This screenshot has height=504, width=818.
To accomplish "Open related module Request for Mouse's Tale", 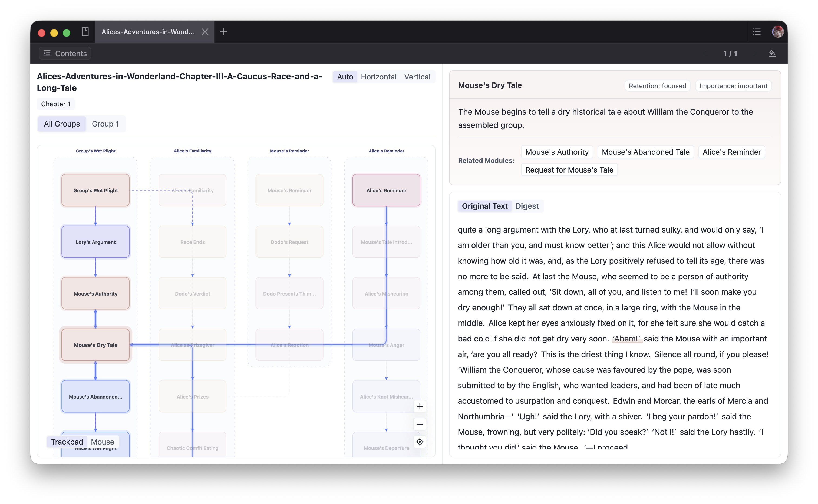I will (x=569, y=170).
